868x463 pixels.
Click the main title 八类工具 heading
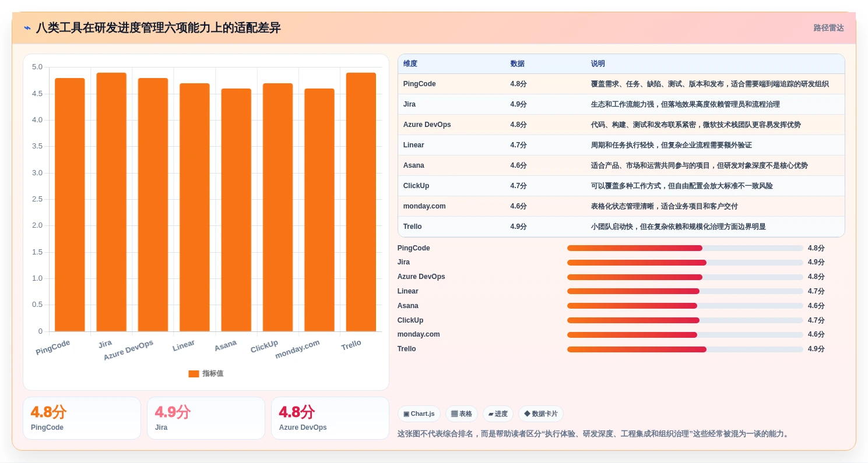(x=158, y=28)
